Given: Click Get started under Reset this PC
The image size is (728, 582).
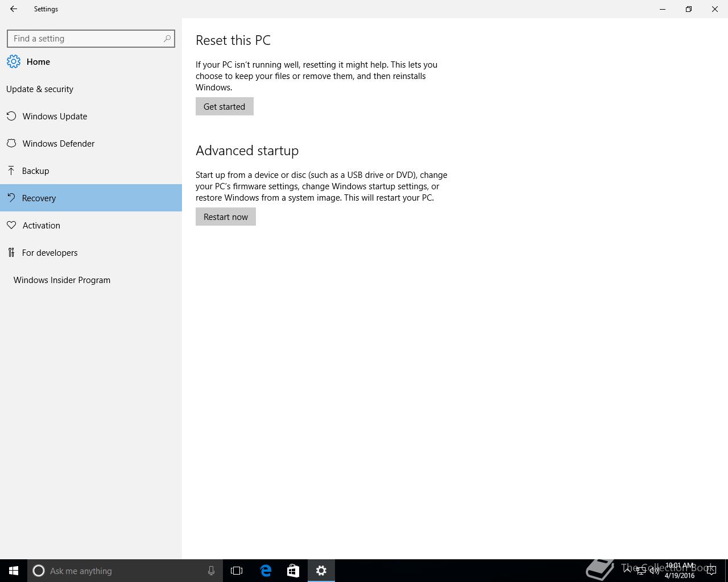Looking at the screenshot, I should pyautogui.click(x=225, y=106).
